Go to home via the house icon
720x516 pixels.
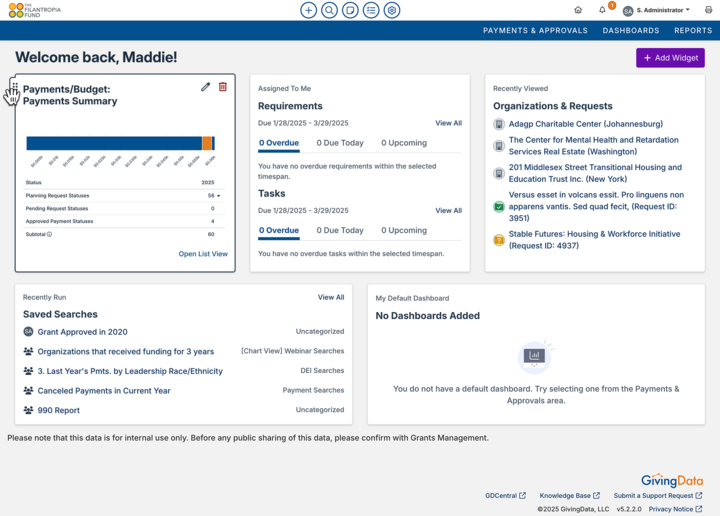pos(578,10)
